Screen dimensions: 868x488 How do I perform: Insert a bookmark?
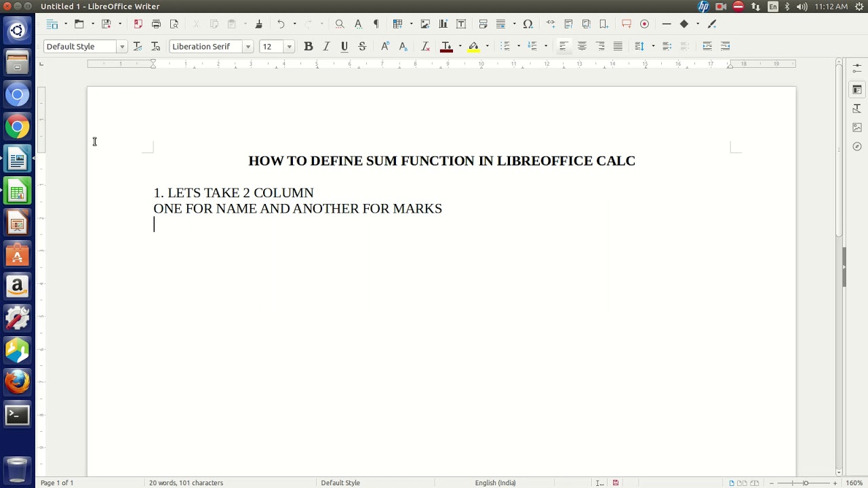click(604, 24)
